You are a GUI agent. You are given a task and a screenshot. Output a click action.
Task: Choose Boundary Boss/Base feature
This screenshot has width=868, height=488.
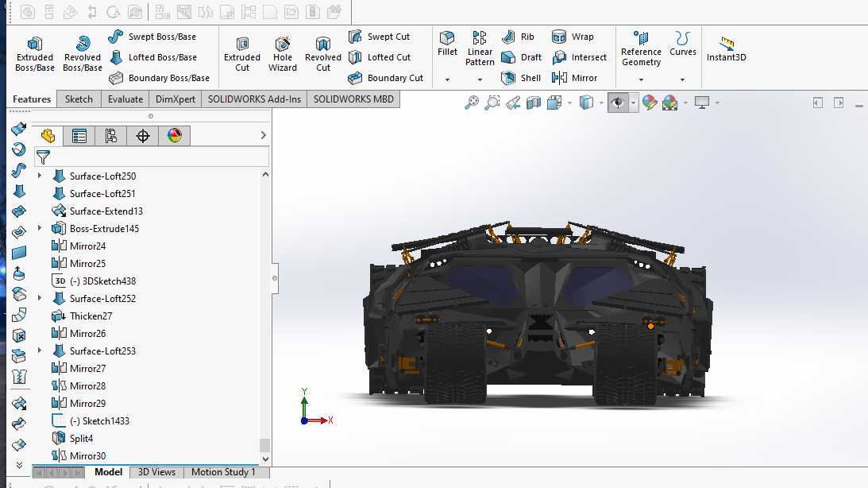tap(159, 78)
